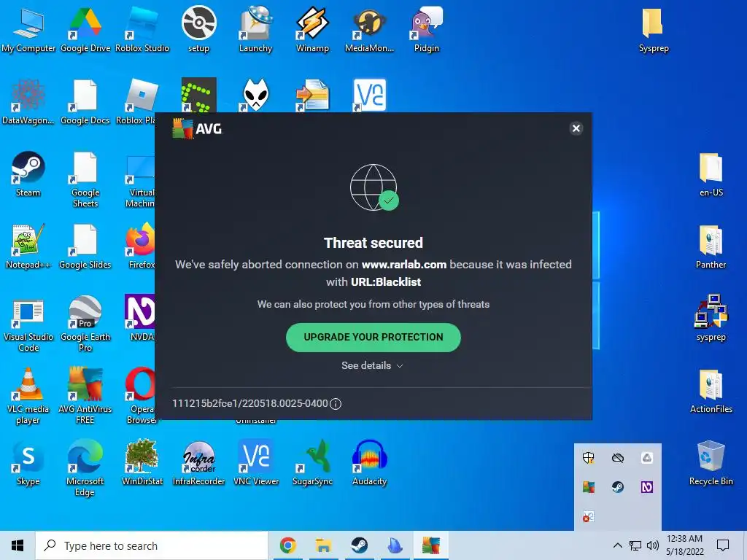Open AVG AntiVirus FREE desktop shortcut
This screenshot has width=747, height=560.
[x=85, y=396]
